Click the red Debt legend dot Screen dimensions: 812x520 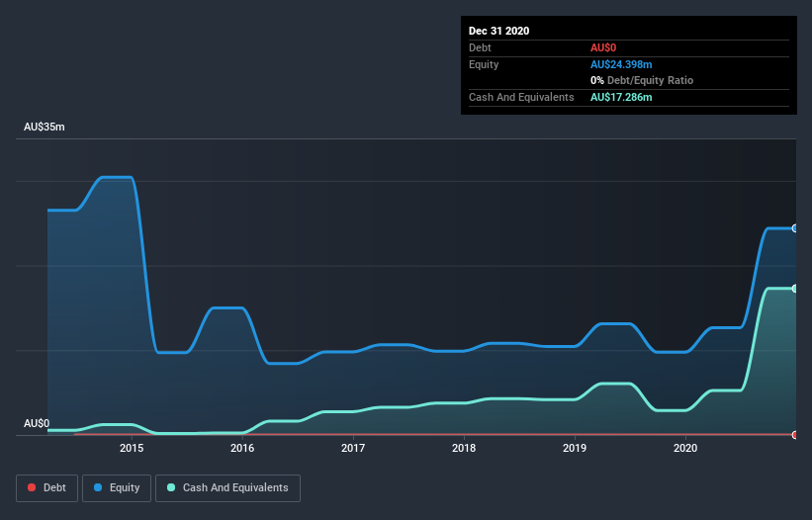(x=32, y=487)
